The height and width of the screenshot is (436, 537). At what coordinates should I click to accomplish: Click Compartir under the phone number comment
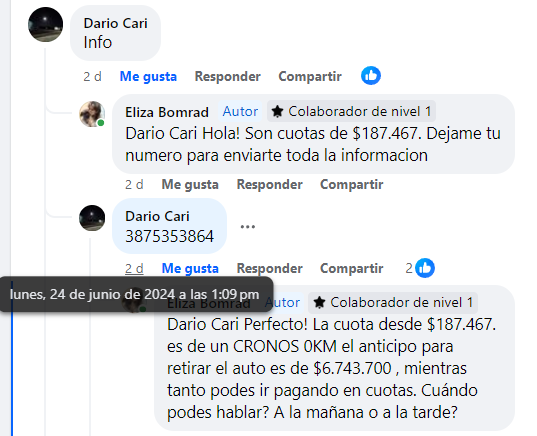click(352, 268)
